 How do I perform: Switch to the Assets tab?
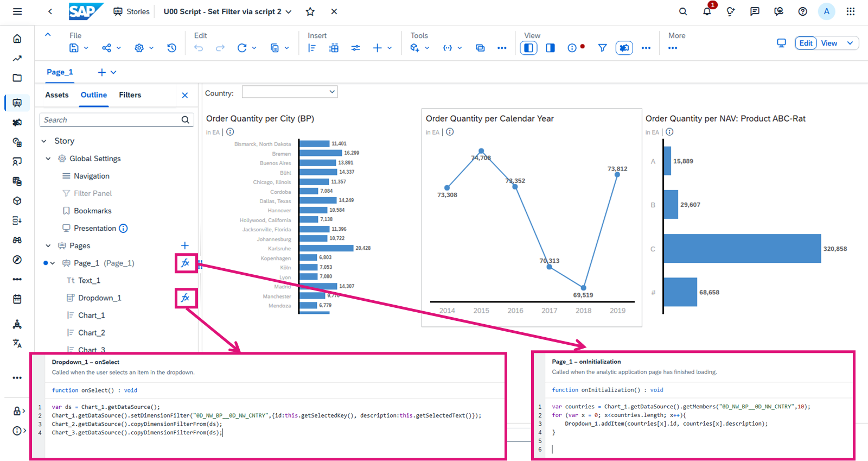tap(57, 95)
